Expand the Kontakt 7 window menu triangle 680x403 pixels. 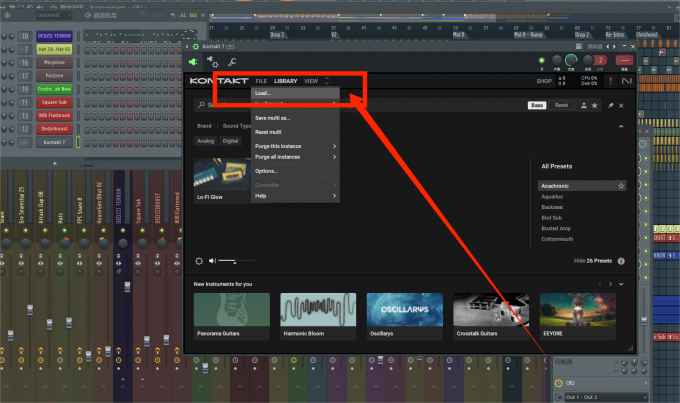pos(187,46)
